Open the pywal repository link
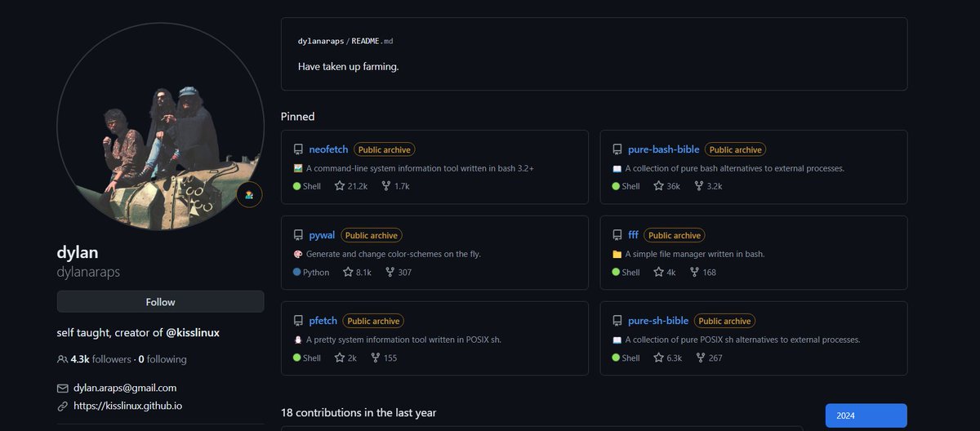Screen dimensions: 980x431 click(322, 235)
